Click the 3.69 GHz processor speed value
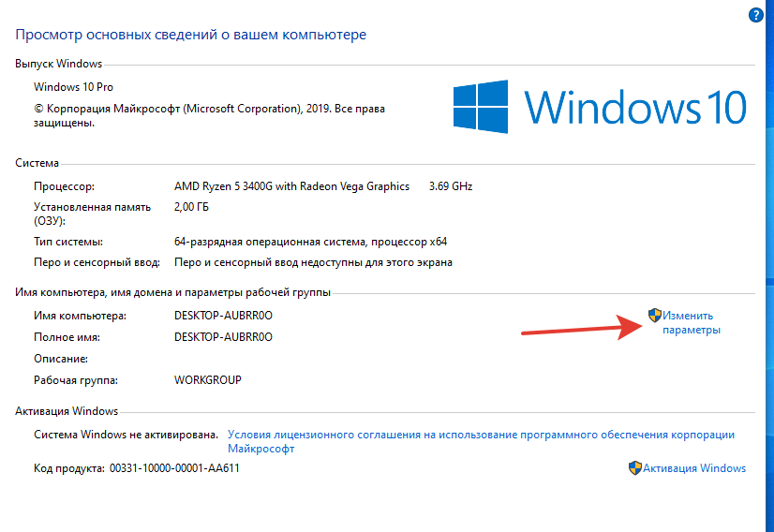 (x=451, y=186)
